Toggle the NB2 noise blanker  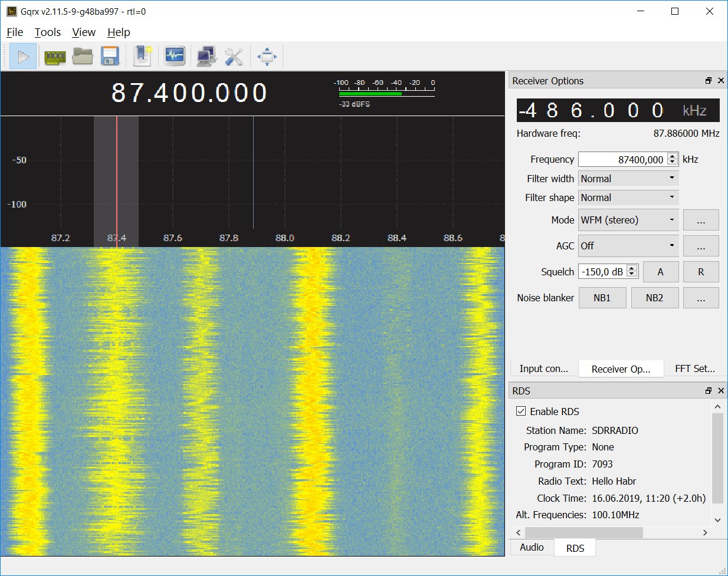654,298
